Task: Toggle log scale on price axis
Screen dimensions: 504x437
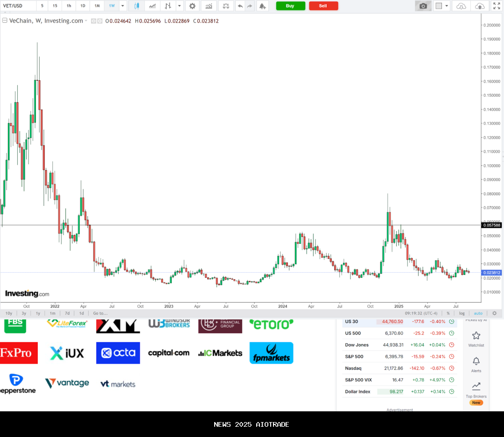Action: [x=462, y=313]
